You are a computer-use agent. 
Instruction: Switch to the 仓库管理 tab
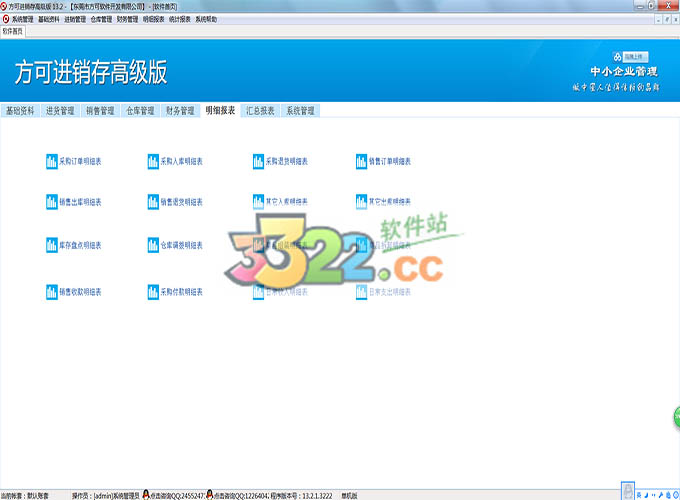pos(140,111)
